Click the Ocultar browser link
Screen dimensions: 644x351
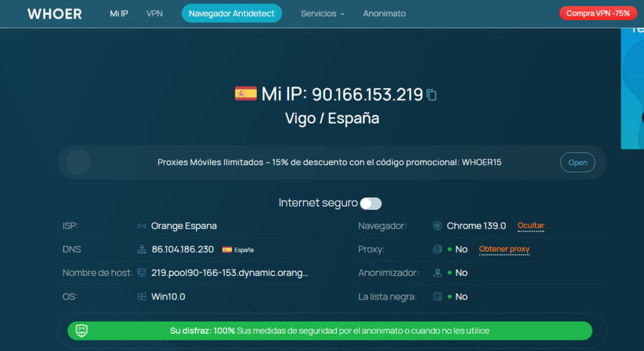click(531, 226)
